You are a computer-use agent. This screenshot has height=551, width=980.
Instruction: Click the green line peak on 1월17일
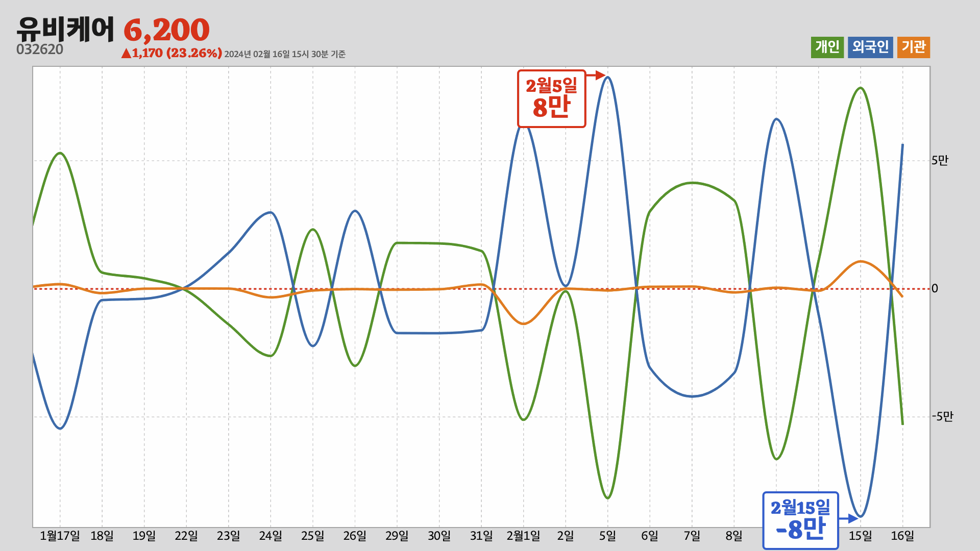coord(60,153)
